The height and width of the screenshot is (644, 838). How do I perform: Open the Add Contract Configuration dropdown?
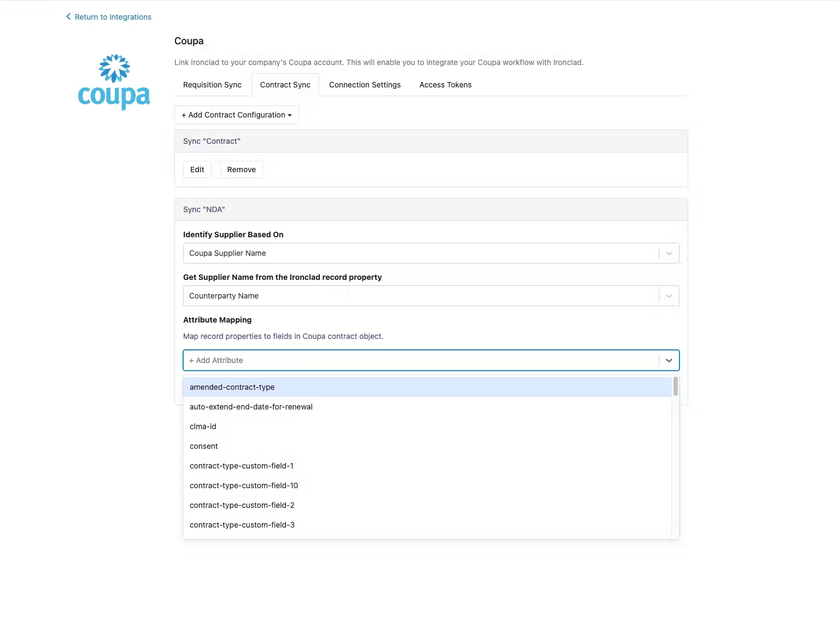coord(236,115)
